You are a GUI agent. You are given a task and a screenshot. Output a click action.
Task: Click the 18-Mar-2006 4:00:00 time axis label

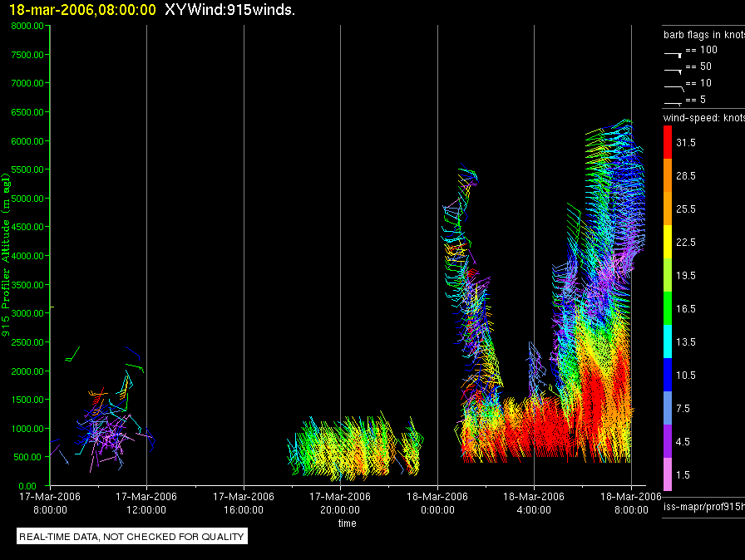point(534,503)
